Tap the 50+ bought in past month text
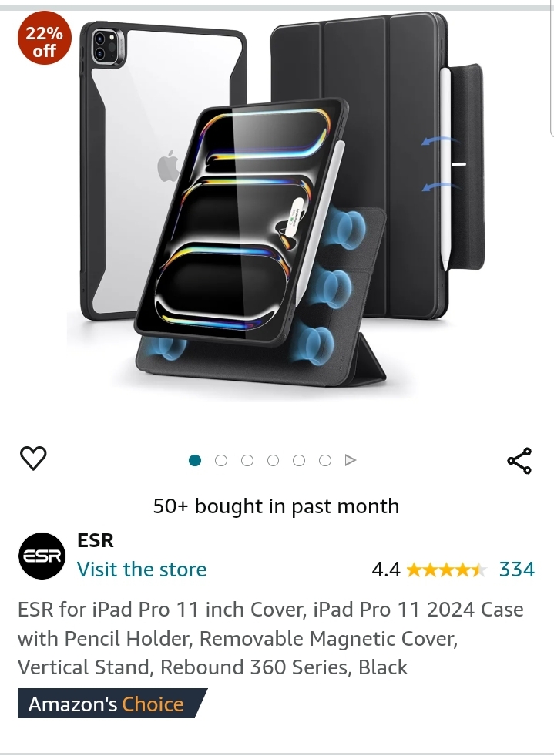554x756 pixels. click(277, 507)
